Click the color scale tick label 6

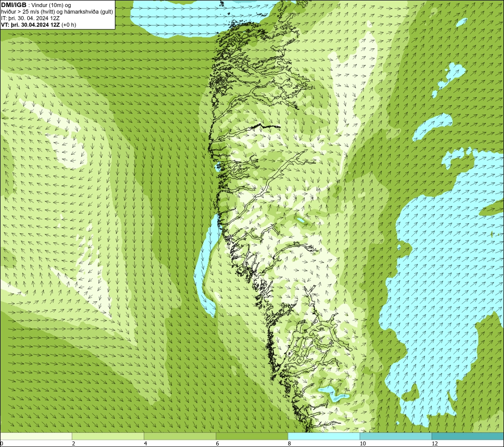(218, 444)
